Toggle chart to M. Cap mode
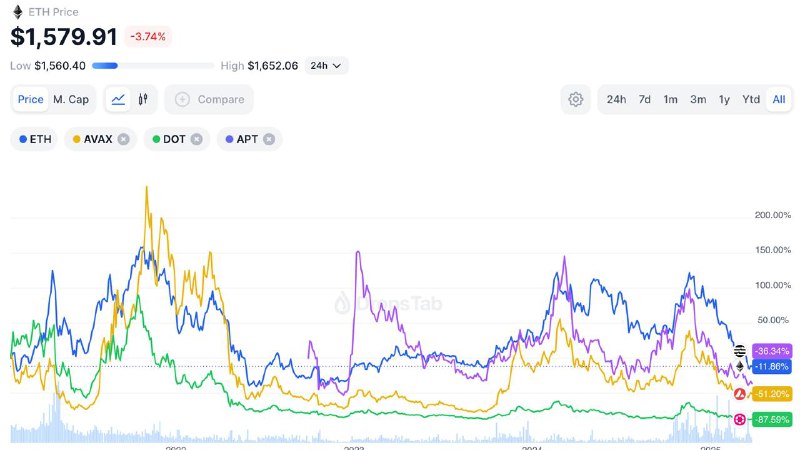The image size is (800, 450). tap(71, 99)
